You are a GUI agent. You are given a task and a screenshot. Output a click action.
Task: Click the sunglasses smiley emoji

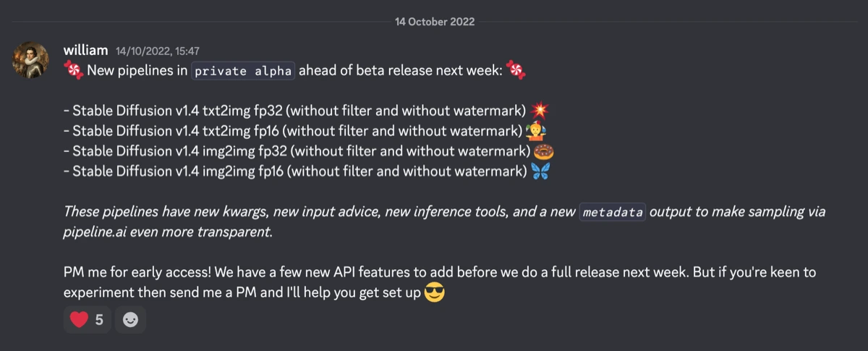coord(434,293)
